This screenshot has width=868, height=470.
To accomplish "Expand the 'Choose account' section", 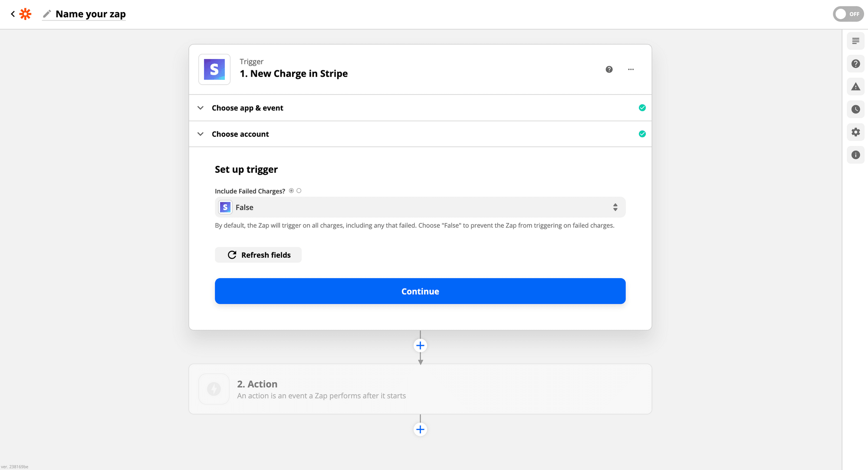I will click(x=420, y=134).
